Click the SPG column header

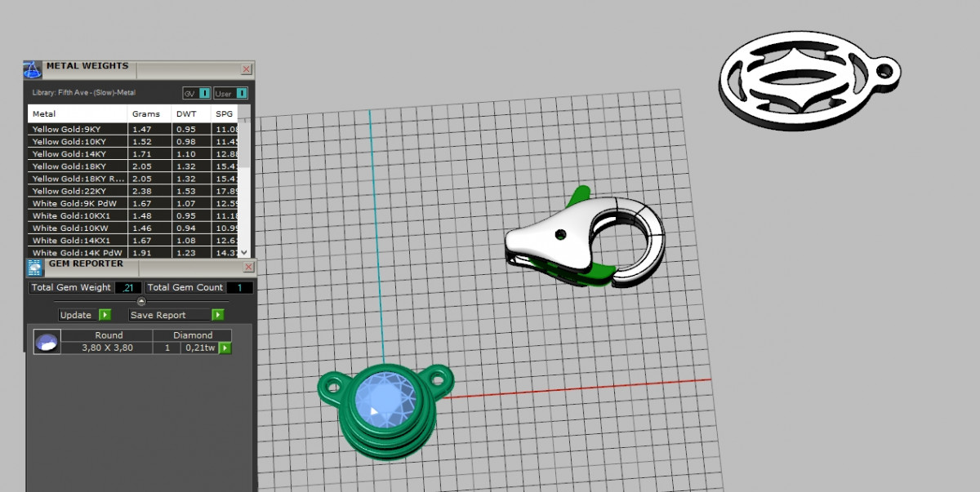225,114
